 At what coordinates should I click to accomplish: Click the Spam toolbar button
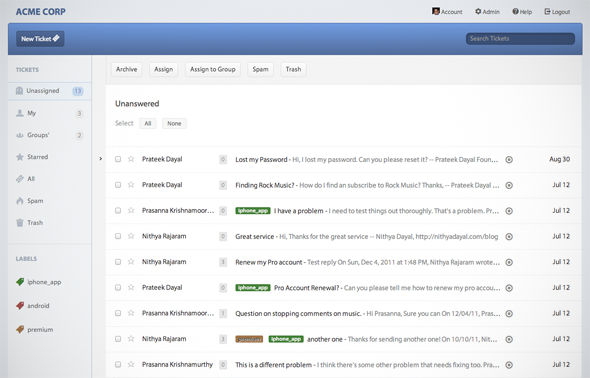pyautogui.click(x=260, y=69)
